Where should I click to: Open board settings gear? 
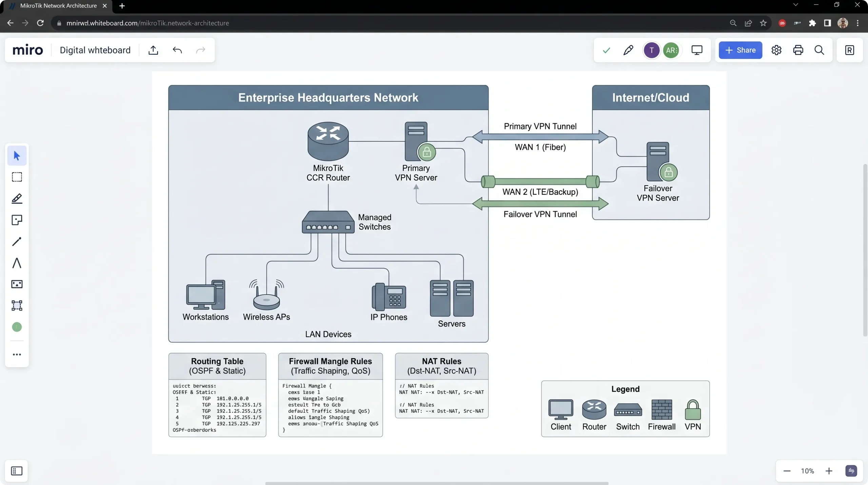point(776,50)
